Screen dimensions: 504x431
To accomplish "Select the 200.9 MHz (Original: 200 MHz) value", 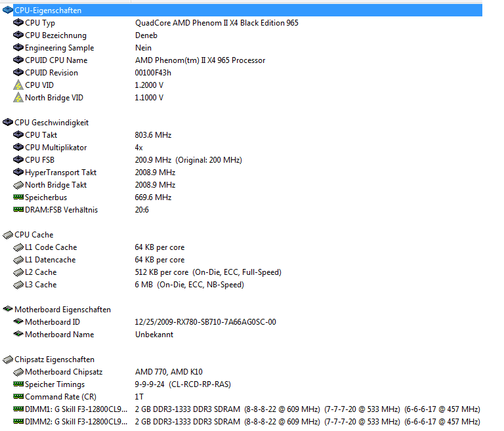I will point(188,160).
